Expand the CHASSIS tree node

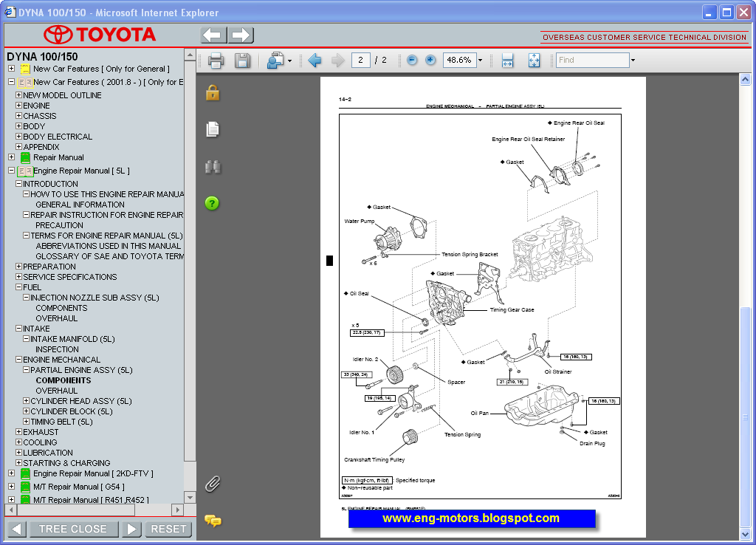click(18, 116)
